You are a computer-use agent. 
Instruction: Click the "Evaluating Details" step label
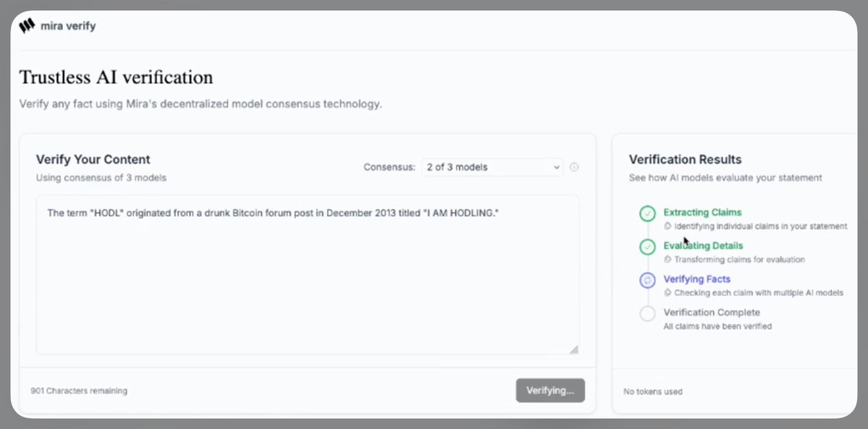pyautogui.click(x=703, y=245)
